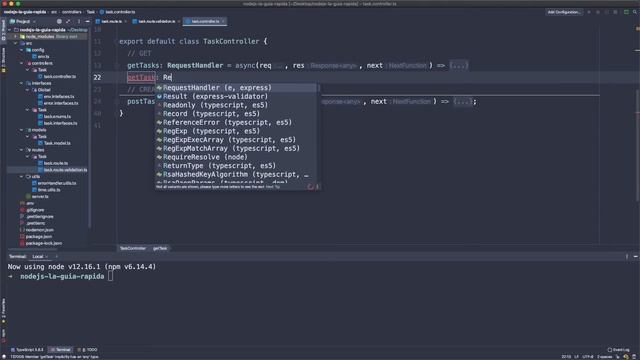Click the green project structure icon in top toolbar
The height and width of the screenshot is (360, 640).
coord(626,12)
